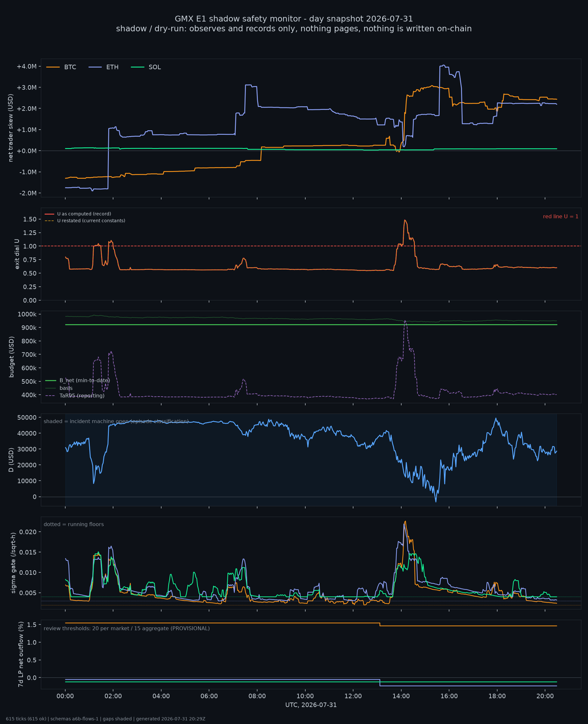
Task: Click the 'exit dial U' axis title
Action: (17, 254)
